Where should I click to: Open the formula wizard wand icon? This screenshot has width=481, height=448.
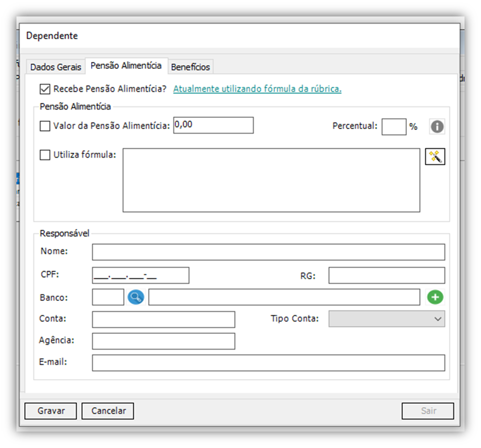tap(435, 157)
